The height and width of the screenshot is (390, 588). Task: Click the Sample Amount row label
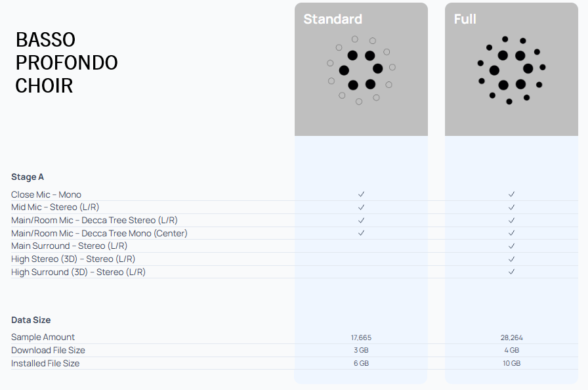[43, 337]
